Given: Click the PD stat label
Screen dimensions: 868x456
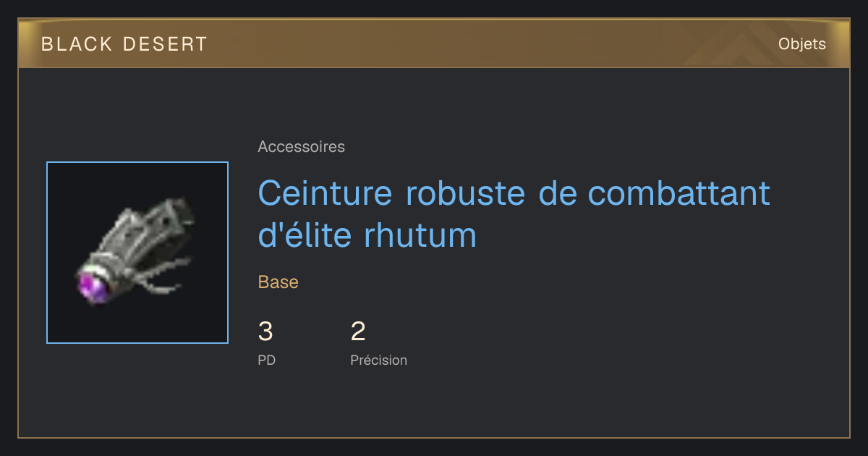Looking at the screenshot, I should tap(266, 360).
